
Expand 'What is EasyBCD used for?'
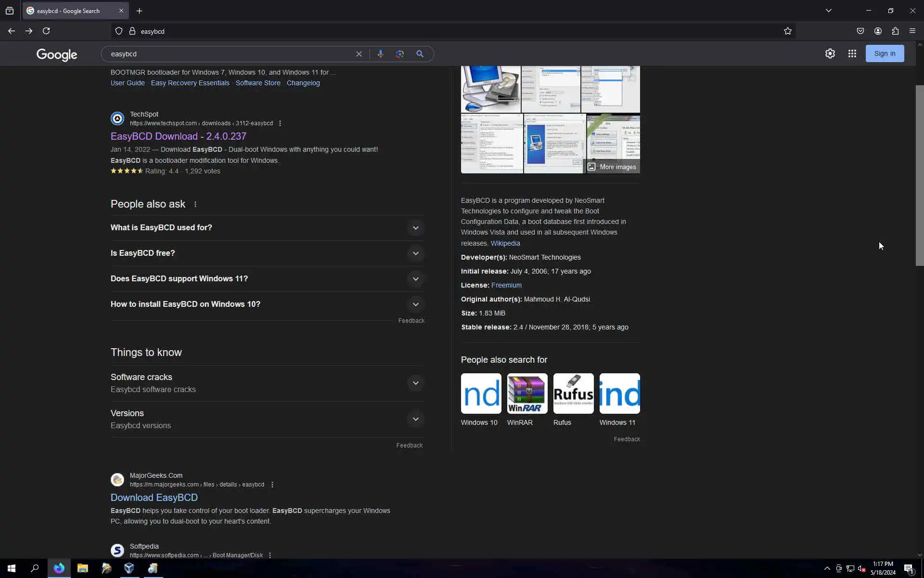[x=415, y=228]
